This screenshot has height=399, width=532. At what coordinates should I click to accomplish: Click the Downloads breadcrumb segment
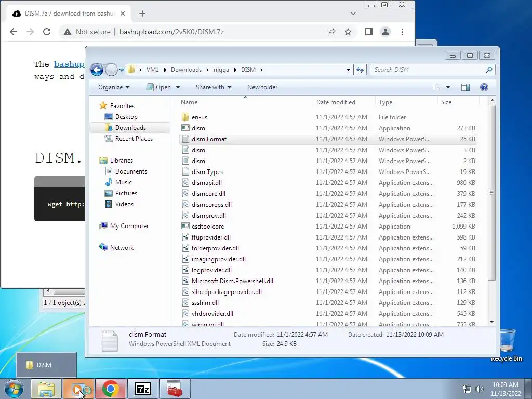(x=186, y=70)
